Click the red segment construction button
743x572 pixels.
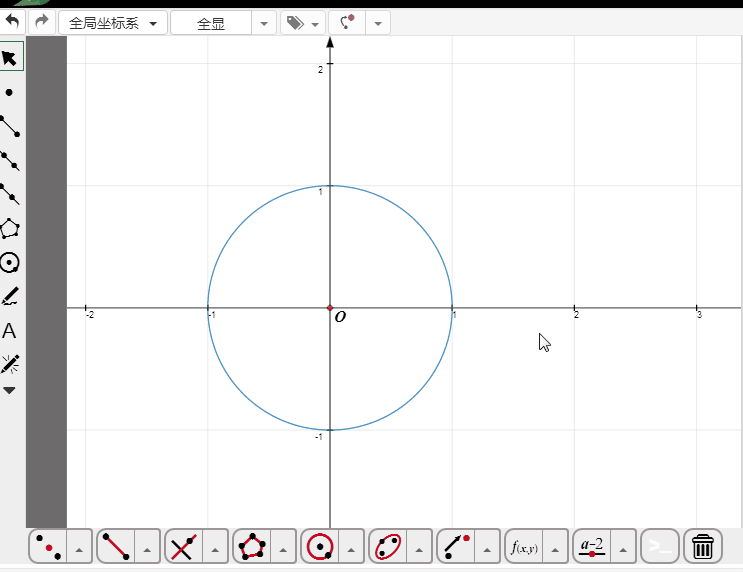pos(116,547)
